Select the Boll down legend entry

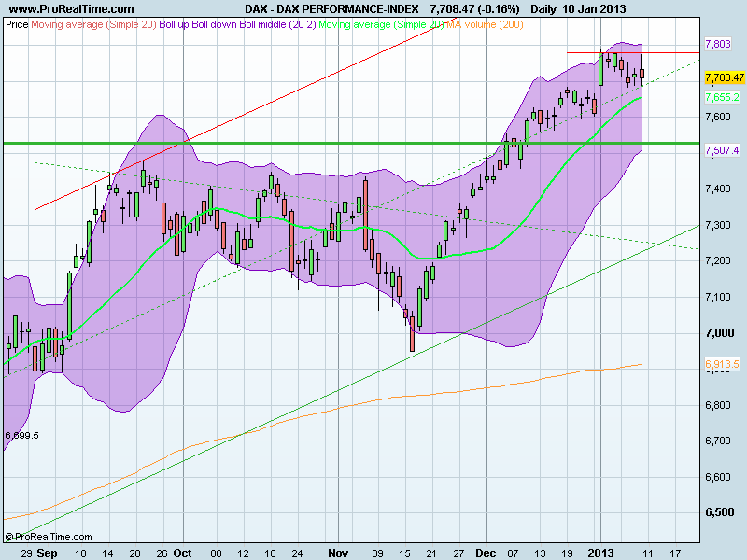click(x=214, y=24)
